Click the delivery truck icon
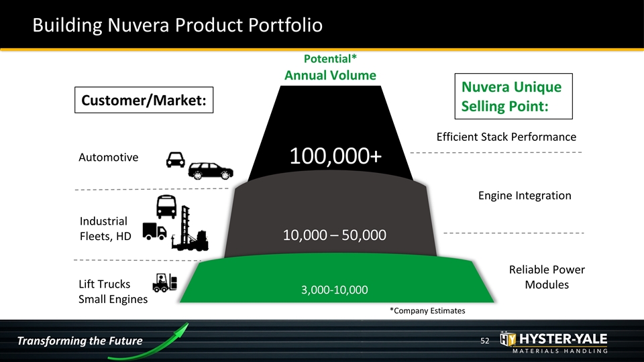Screen dimensions: 644x362 point(154,231)
